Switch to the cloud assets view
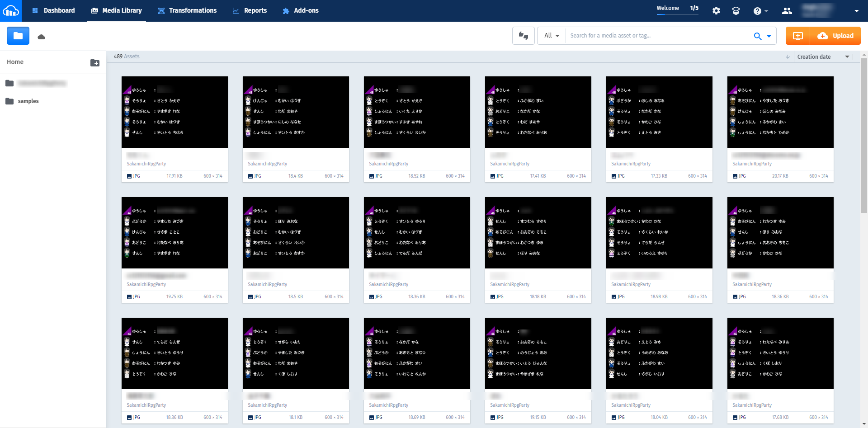The height and width of the screenshot is (428, 868). pos(42,37)
